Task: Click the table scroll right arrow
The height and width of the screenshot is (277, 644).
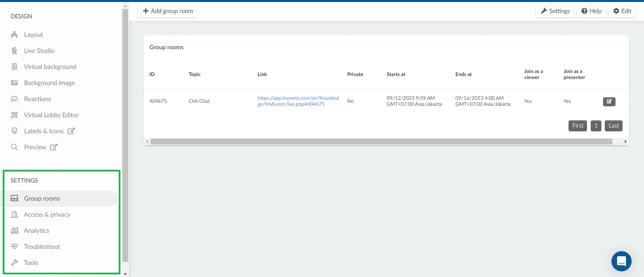Action: tap(626, 142)
